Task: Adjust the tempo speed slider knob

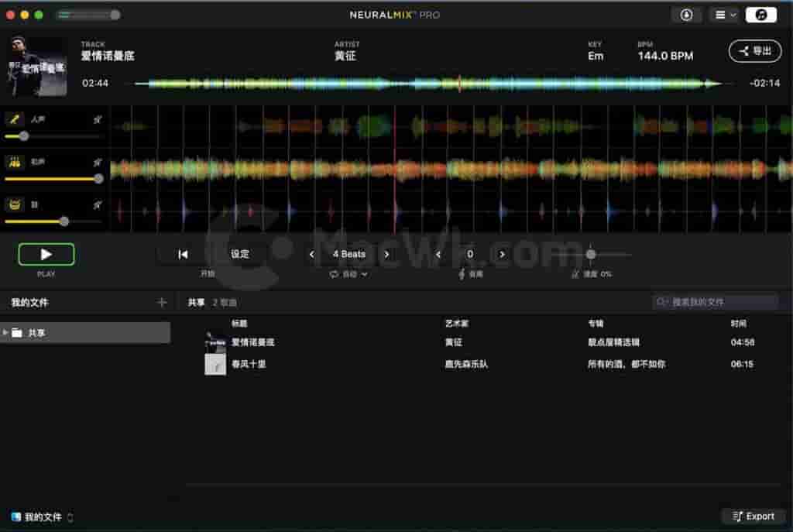Action: point(590,254)
